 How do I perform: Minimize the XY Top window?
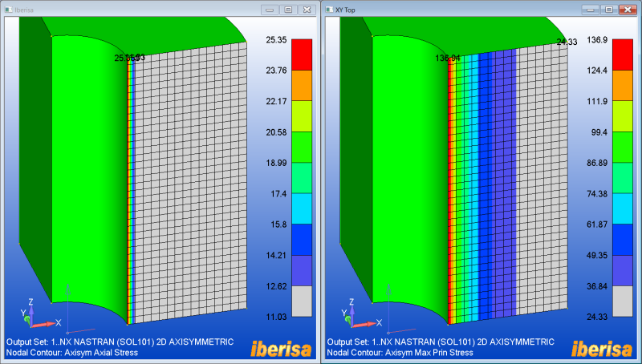[x=590, y=10]
